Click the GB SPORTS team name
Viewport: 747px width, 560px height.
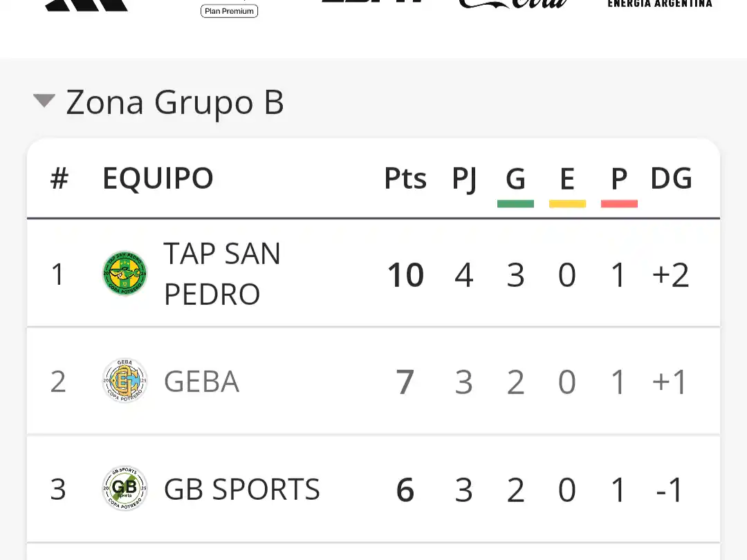(x=241, y=489)
